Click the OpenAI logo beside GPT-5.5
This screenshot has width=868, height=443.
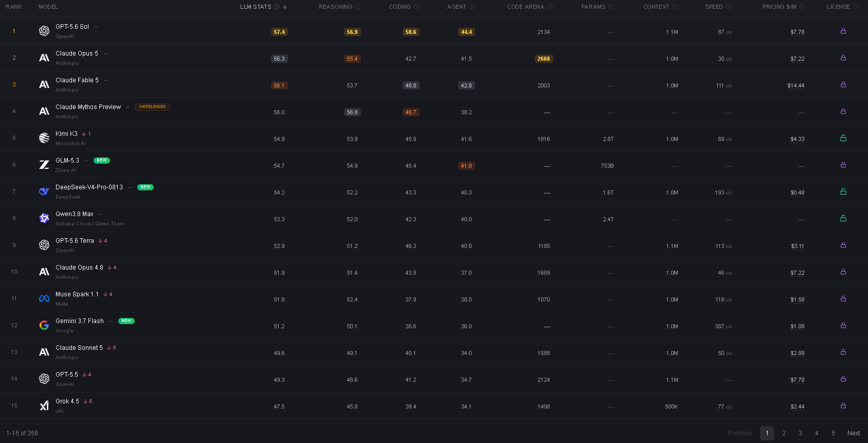[x=44, y=379]
